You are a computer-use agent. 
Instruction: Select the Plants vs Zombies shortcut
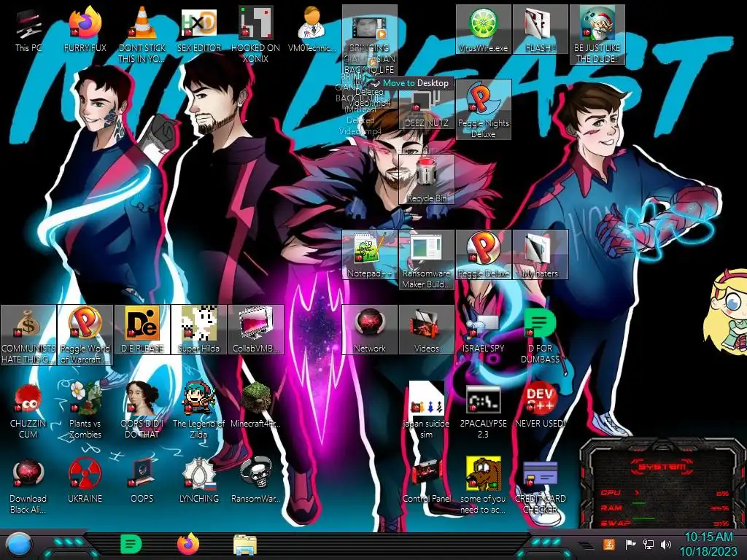pyautogui.click(x=85, y=410)
